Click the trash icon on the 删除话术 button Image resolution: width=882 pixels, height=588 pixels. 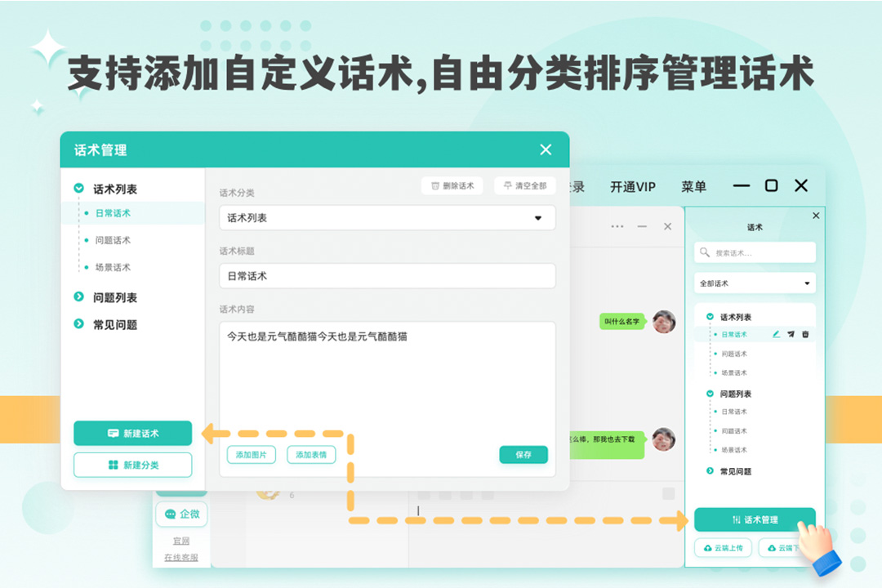point(434,185)
